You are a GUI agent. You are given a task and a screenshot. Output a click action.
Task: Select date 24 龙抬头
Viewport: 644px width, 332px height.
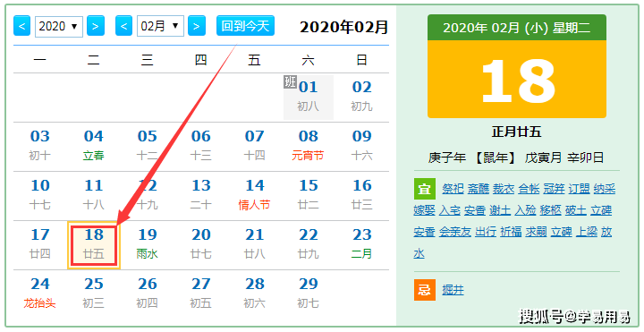40,294
